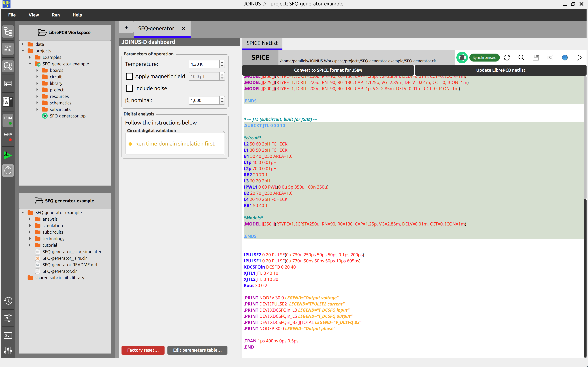Open the history clock icon in sidebar
This screenshot has width=588, height=367.
[x=8, y=301]
